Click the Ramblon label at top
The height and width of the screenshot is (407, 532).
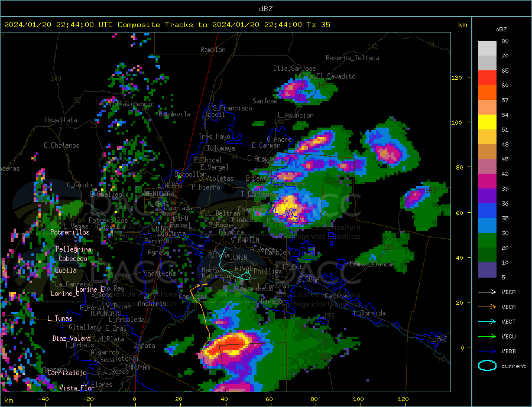pyautogui.click(x=213, y=50)
